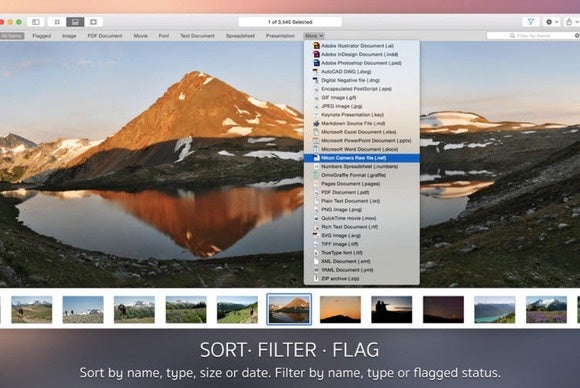Open the gear action dropdown
Image resolution: width=580 pixels, height=388 pixels.
[x=552, y=22]
